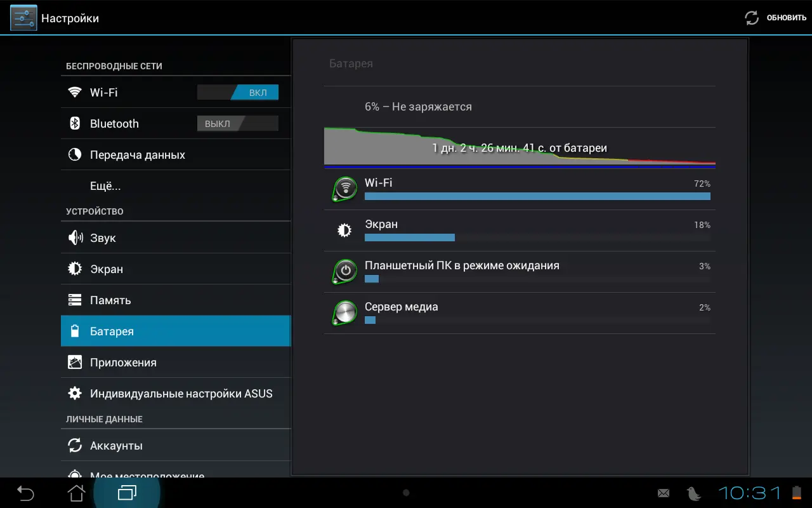Open Индивидуальные настройки ASUS

176,393
